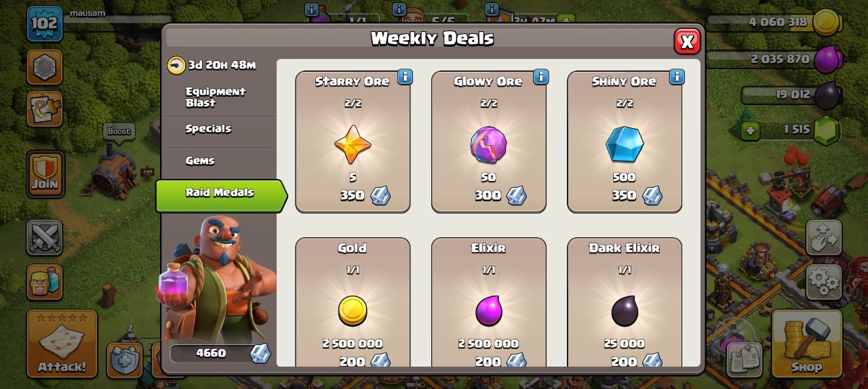Click the green plus gems button

(750, 130)
